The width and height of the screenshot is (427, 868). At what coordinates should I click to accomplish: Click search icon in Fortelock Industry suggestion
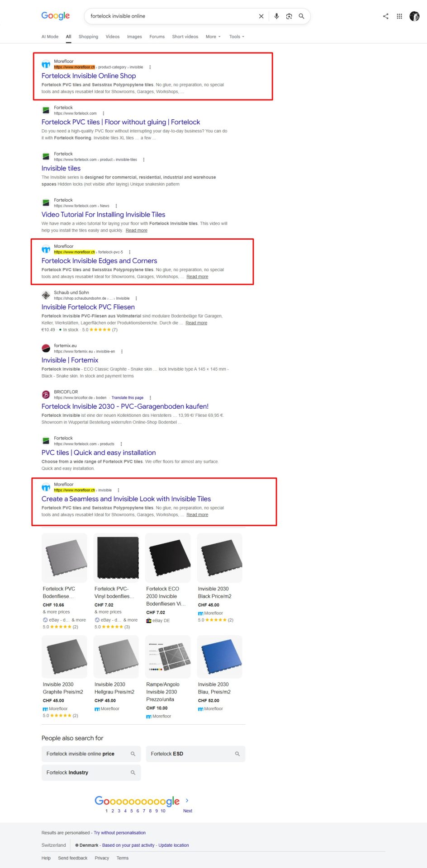pos(133,773)
